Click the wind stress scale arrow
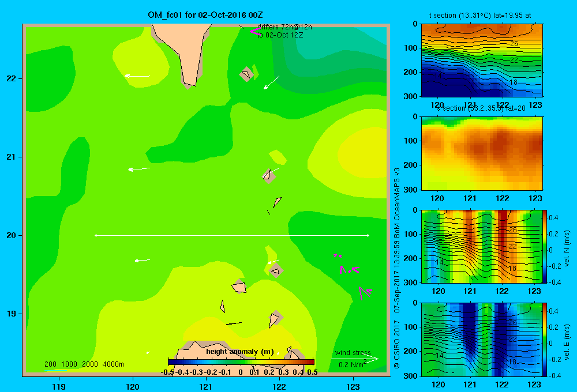Image resolution: width=577 pixels, height=392 pixels. [x=355, y=359]
